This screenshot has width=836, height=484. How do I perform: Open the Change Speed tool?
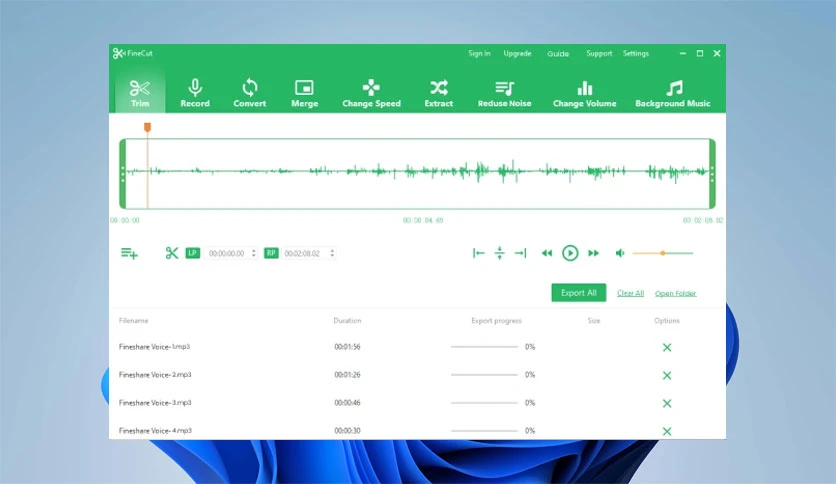coord(371,93)
